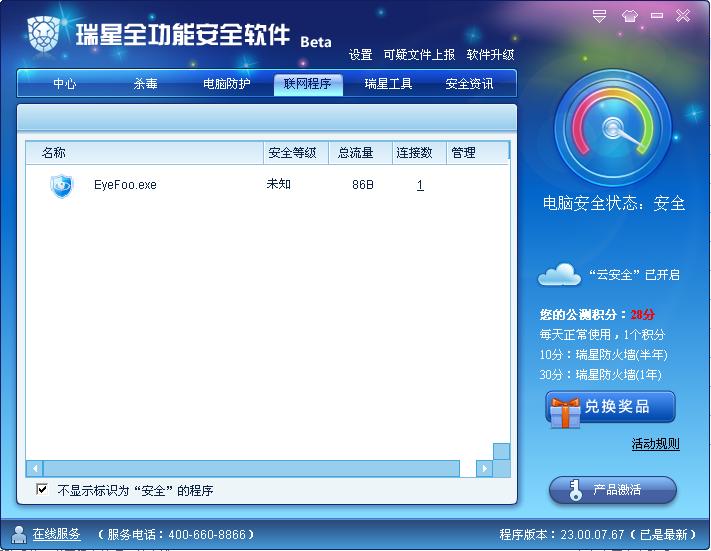The height and width of the screenshot is (551, 711).
Task: Click the 服务电话 400-660-8866 text
Action: point(176,535)
